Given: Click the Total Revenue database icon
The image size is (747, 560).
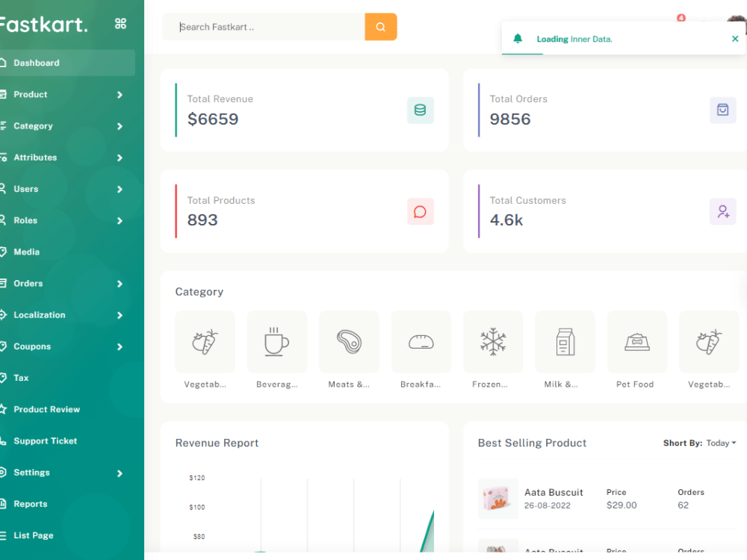Looking at the screenshot, I should [420, 110].
